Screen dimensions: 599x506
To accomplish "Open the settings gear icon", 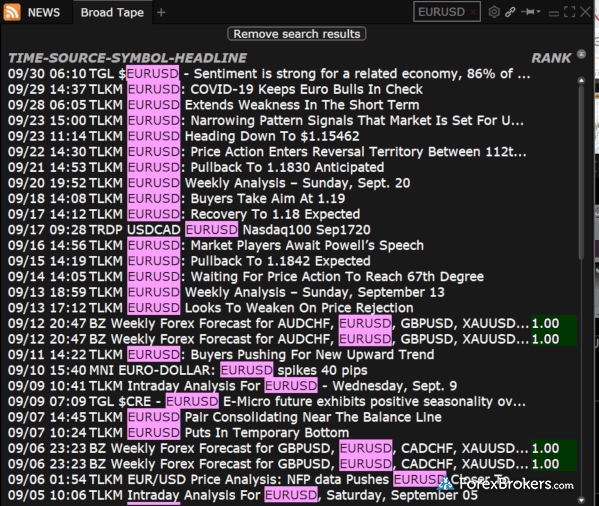I will click(x=494, y=12).
